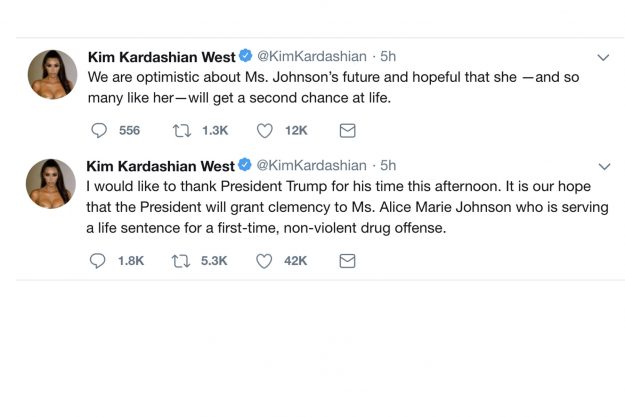
Task: Open the first tweet's options chevron
Action: tap(603, 57)
